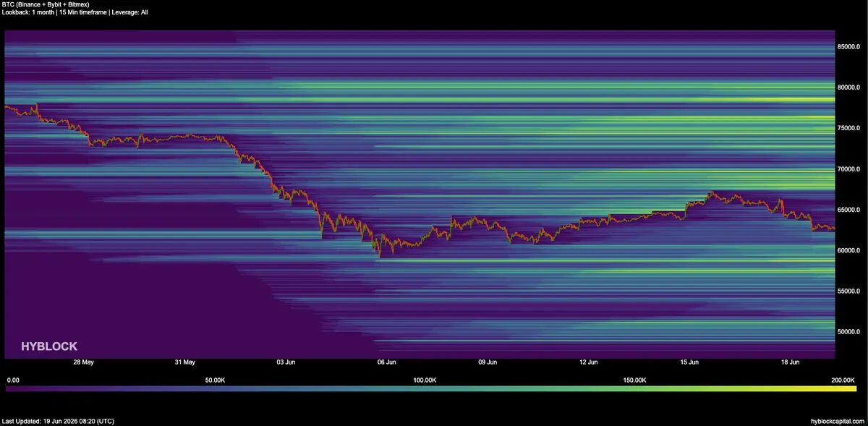Click the gradient color scale bar
The width and height of the screenshot is (868, 426).
point(430,389)
